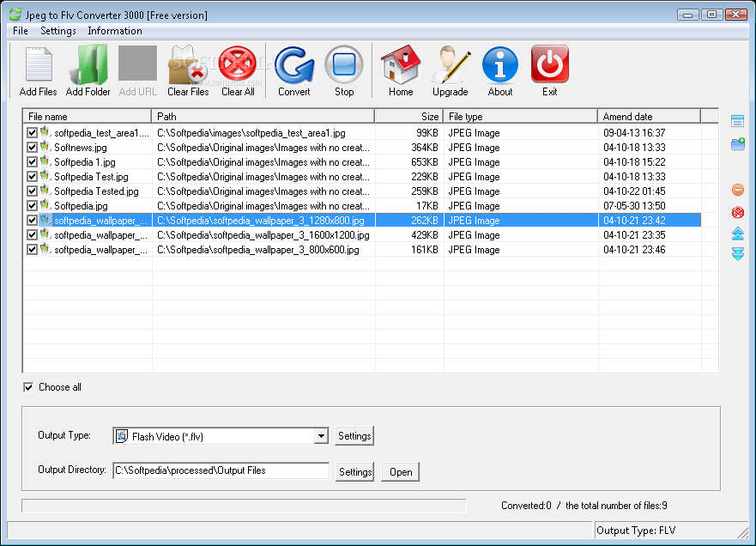Open the About info icon

500,64
